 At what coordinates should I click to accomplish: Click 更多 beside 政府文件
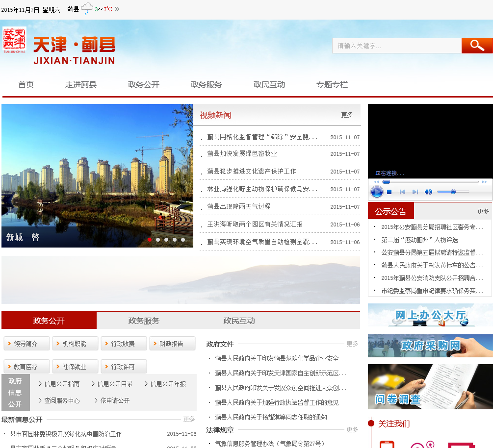tap(352, 344)
